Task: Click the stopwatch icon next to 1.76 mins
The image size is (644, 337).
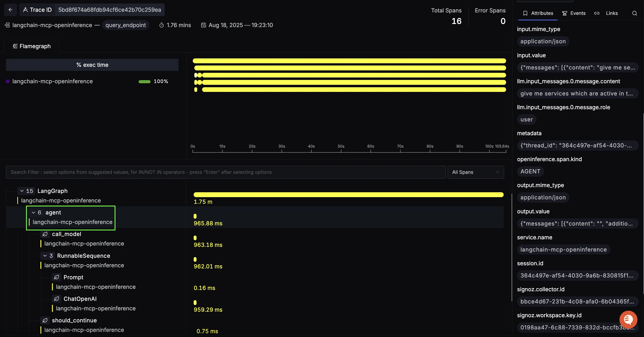Action: [161, 25]
